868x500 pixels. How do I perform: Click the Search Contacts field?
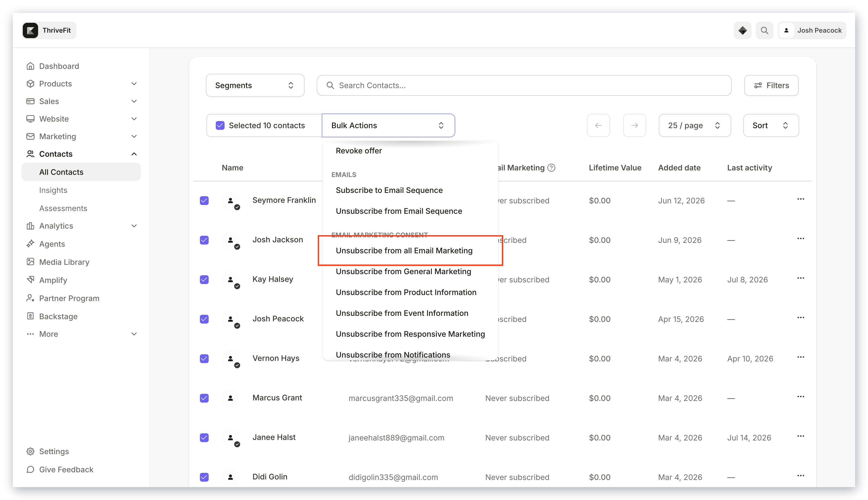[524, 85]
